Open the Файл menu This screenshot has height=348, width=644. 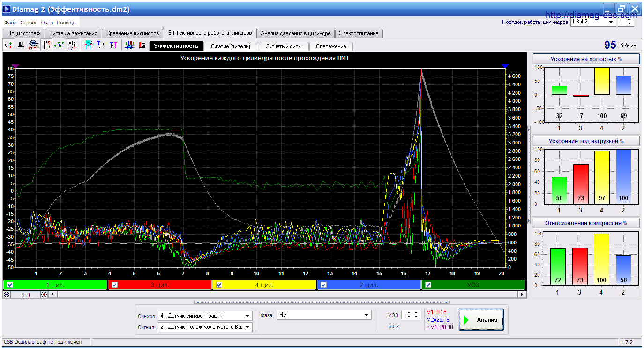(x=10, y=23)
